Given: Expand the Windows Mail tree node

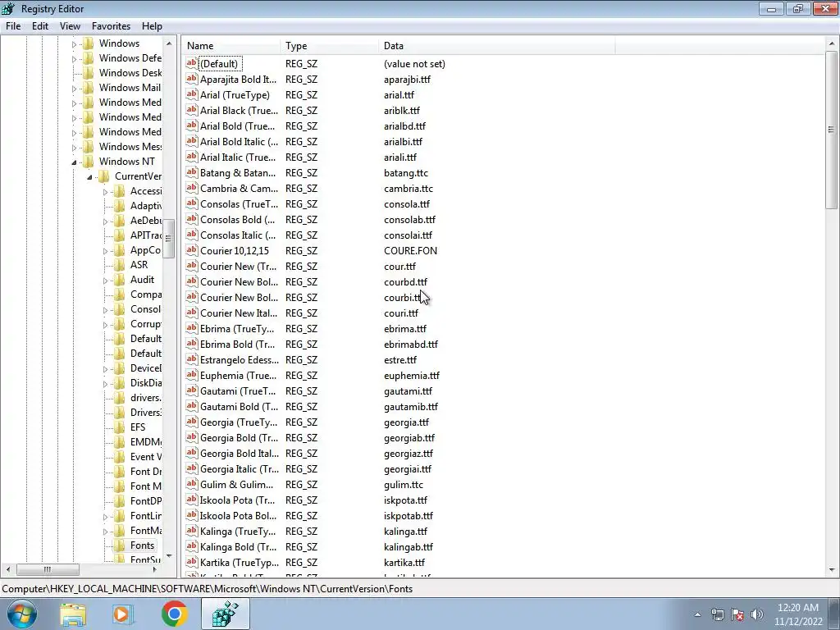Looking at the screenshot, I should click(x=74, y=89).
